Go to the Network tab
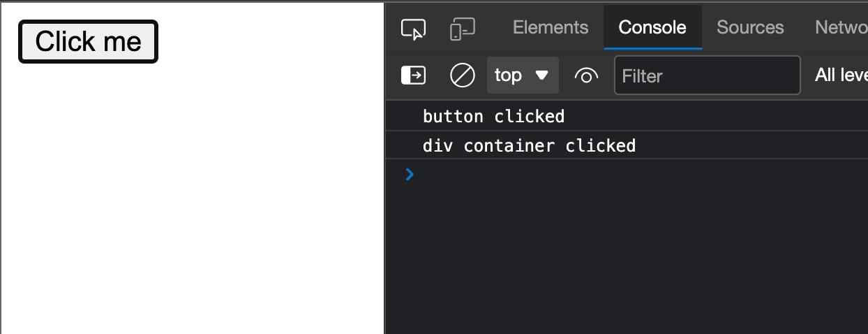This screenshot has height=334, width=868. point(841,27)
